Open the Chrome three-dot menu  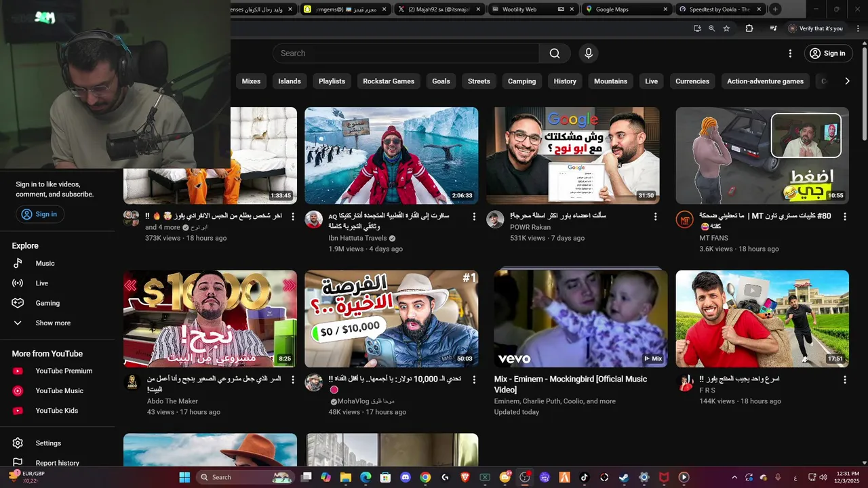tap(856, 28)
